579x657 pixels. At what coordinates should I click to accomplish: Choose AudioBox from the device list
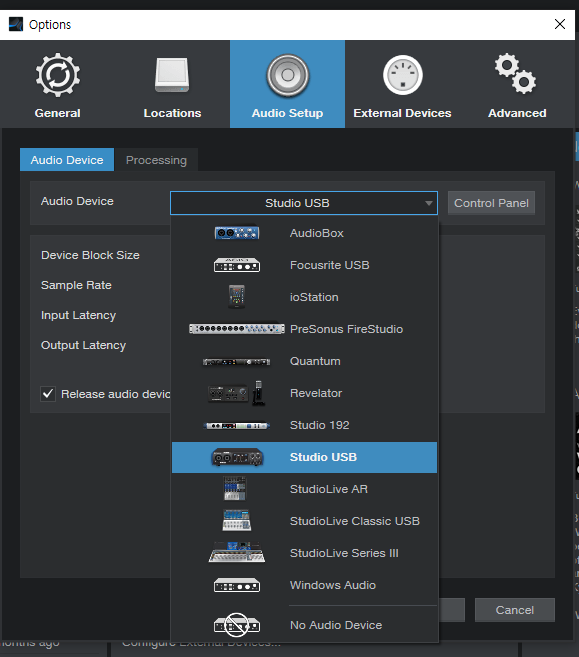(304, 233)
